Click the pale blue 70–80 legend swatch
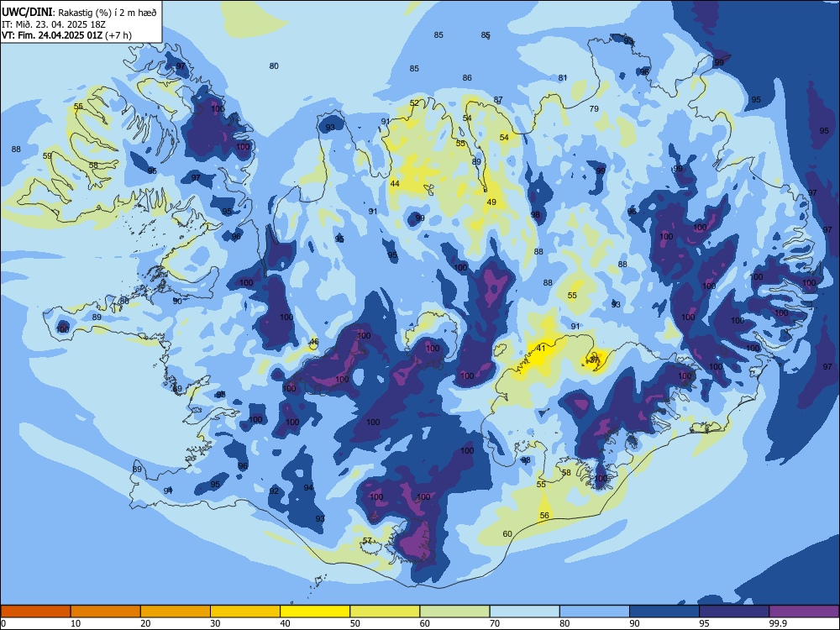The height and width of the screenshot is (630, 840). [x=524, y=612]
